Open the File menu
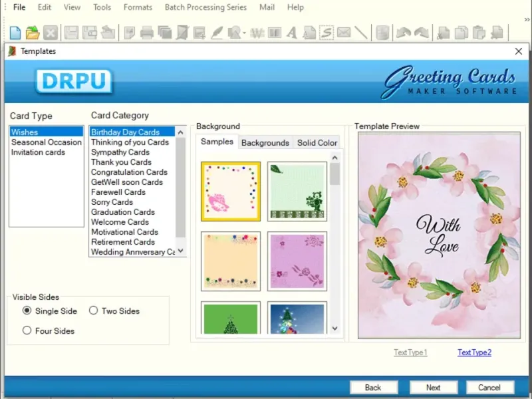This screenshot has width=532, height=399. [x=19, y=7]
